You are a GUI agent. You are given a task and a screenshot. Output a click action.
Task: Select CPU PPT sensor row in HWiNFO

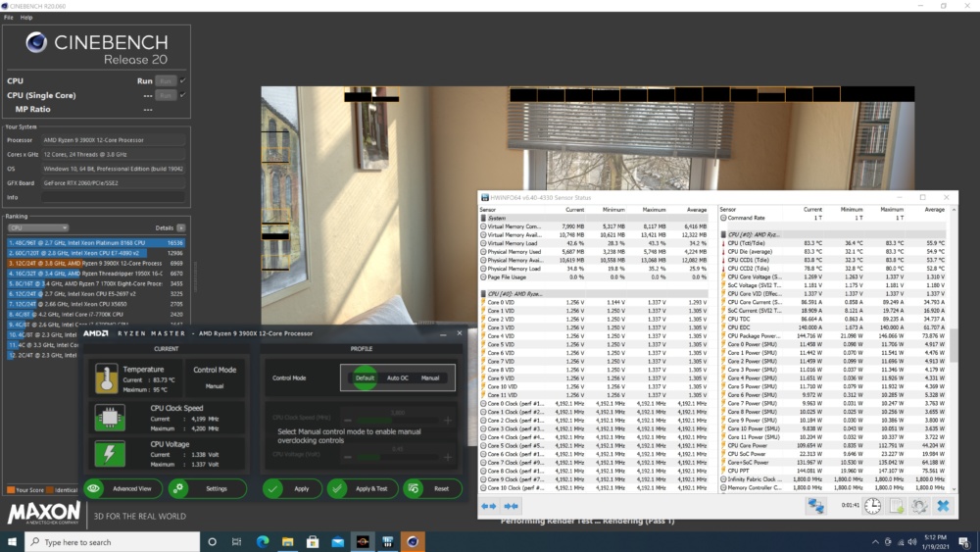tap(833, 471)
